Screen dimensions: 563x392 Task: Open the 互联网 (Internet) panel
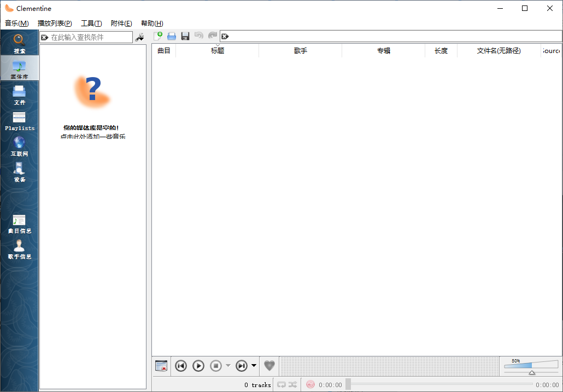[x=19, y=148]
